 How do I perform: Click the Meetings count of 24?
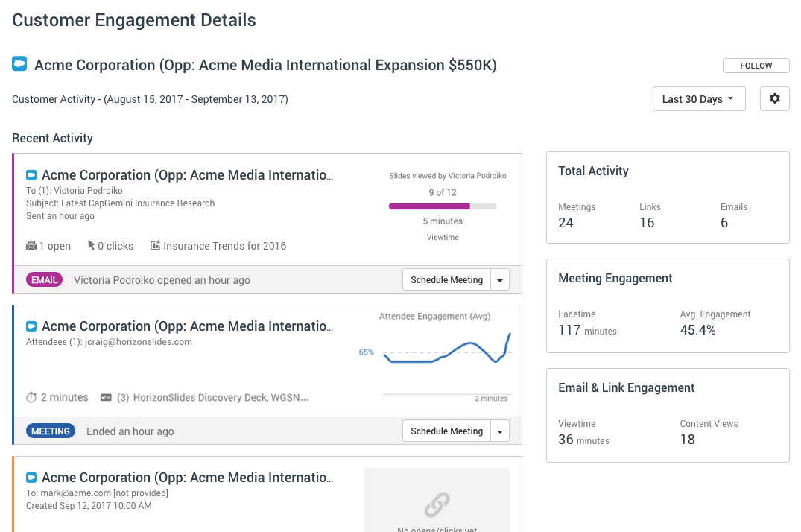pos(566,222)
